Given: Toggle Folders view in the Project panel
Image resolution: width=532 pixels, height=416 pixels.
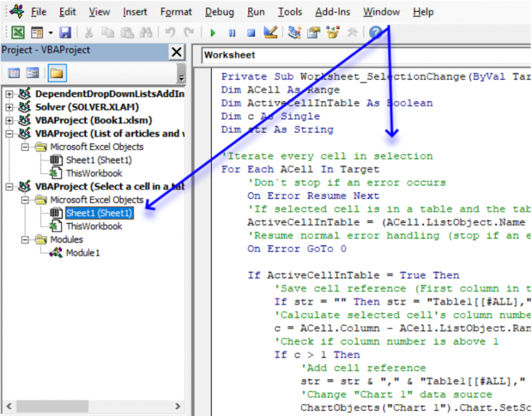Looking at the screenshot, I should [56, 73].
